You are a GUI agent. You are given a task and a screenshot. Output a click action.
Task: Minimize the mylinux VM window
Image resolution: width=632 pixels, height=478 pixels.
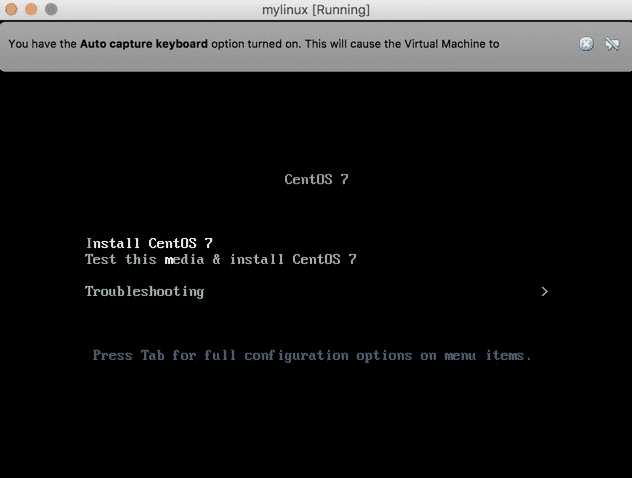[30, 10]
